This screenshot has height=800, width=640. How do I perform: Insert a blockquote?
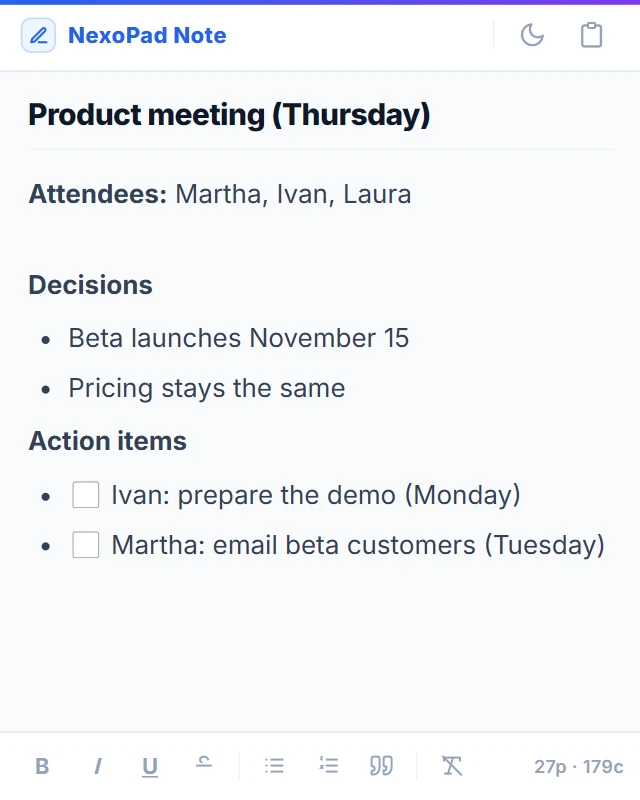(381, 766)
